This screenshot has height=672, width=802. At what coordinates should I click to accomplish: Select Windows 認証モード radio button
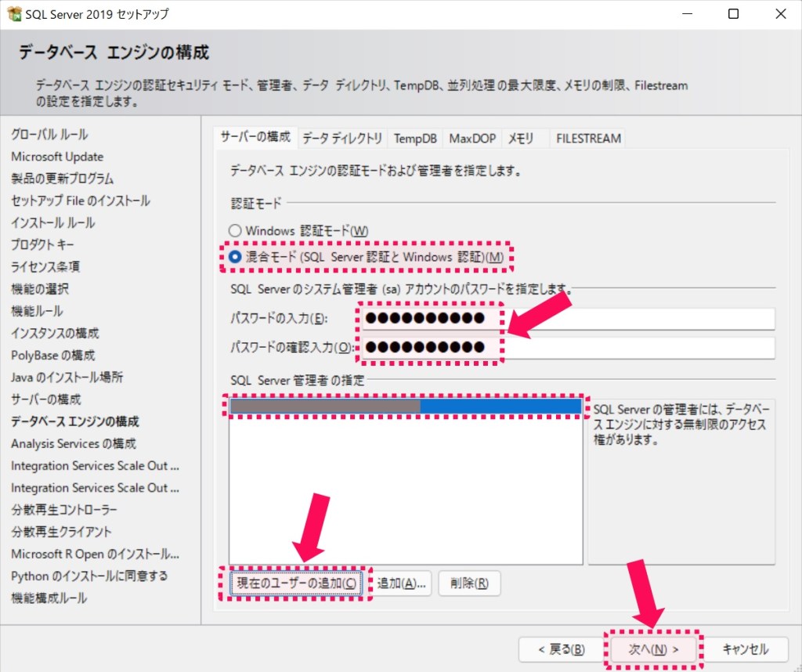235,230
